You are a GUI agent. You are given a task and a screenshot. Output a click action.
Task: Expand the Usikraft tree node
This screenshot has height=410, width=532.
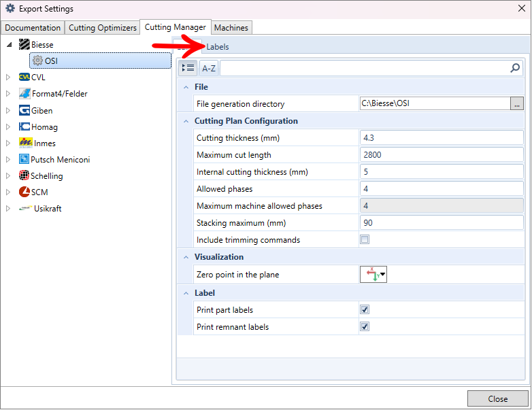pyautogui.click(x=8, y=208)
